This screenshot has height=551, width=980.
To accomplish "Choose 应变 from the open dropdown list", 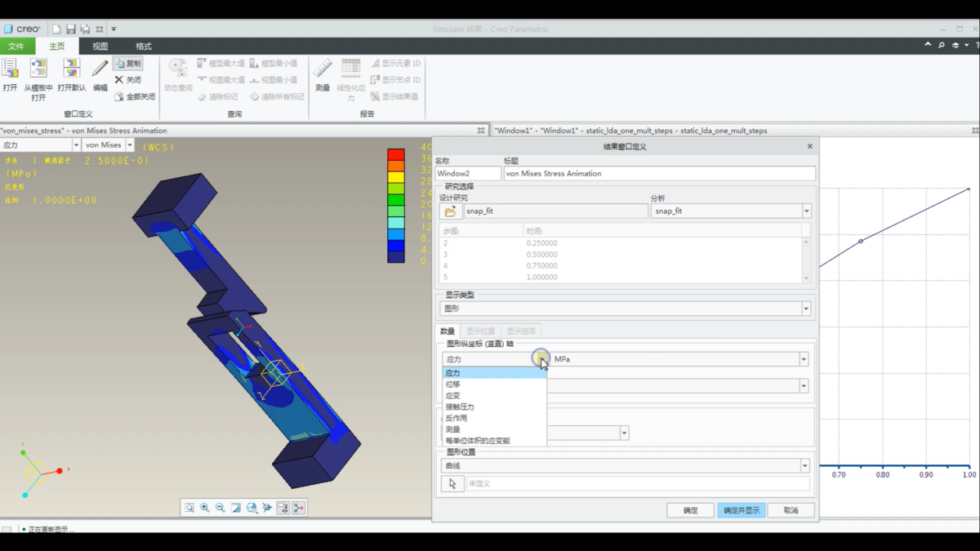I will click(494, 396).
